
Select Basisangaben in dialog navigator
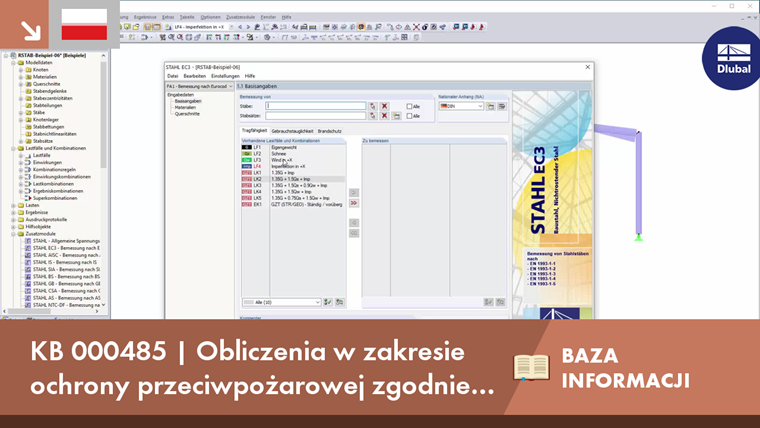pyautogui.click(x=188, y=101)
